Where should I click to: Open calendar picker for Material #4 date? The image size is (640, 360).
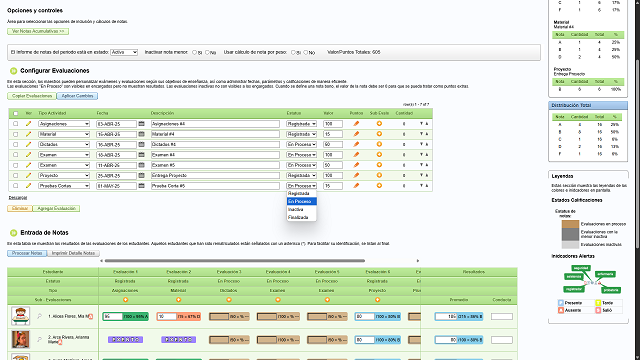pos(142,134)
